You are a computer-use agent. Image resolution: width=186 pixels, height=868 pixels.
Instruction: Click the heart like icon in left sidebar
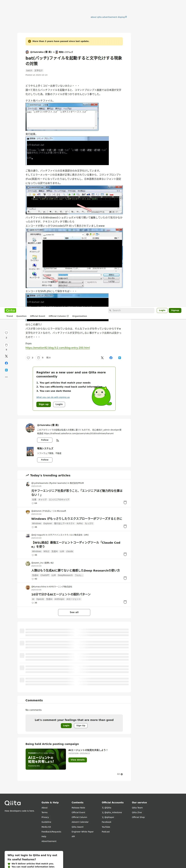[x=6, y=333]
